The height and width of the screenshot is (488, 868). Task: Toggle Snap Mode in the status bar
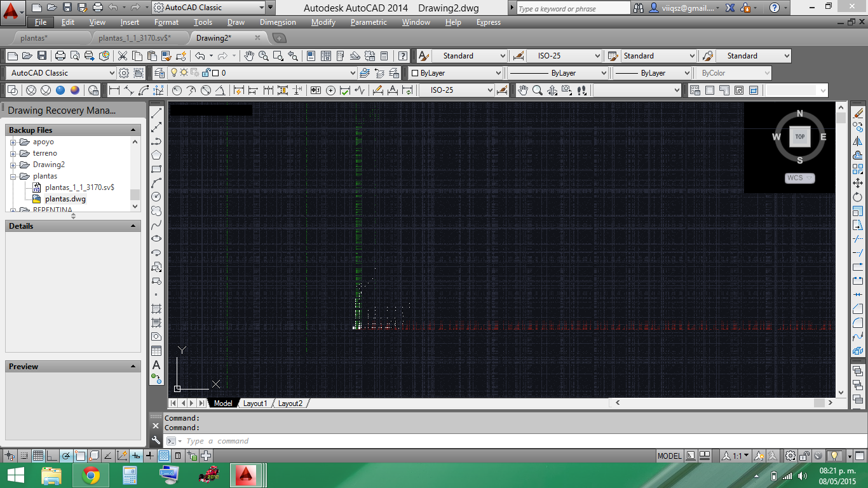point(24,456)
